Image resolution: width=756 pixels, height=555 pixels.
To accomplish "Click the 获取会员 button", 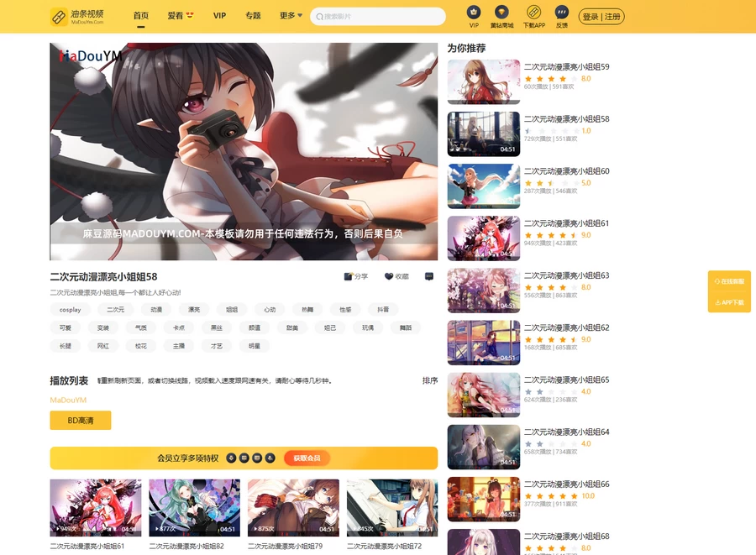I will tap(307, 458).
